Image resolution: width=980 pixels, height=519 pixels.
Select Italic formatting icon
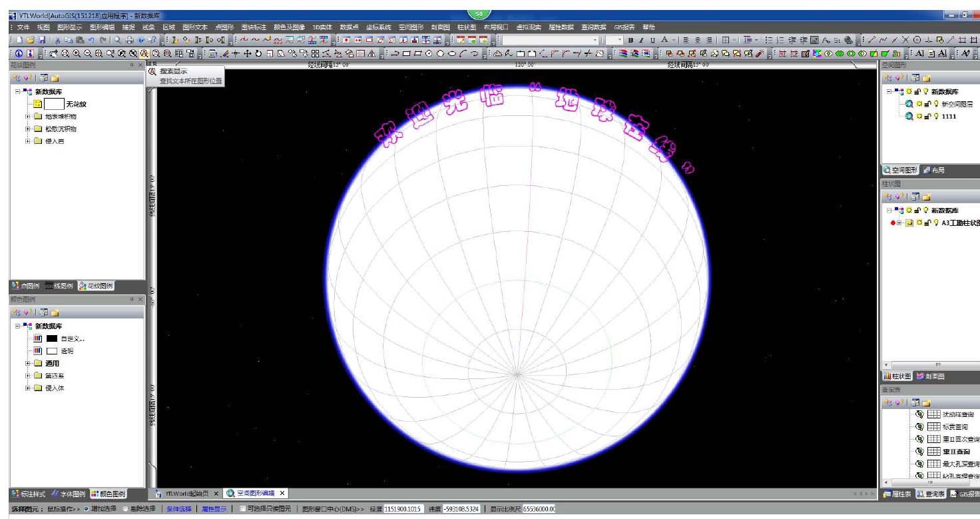641,40
